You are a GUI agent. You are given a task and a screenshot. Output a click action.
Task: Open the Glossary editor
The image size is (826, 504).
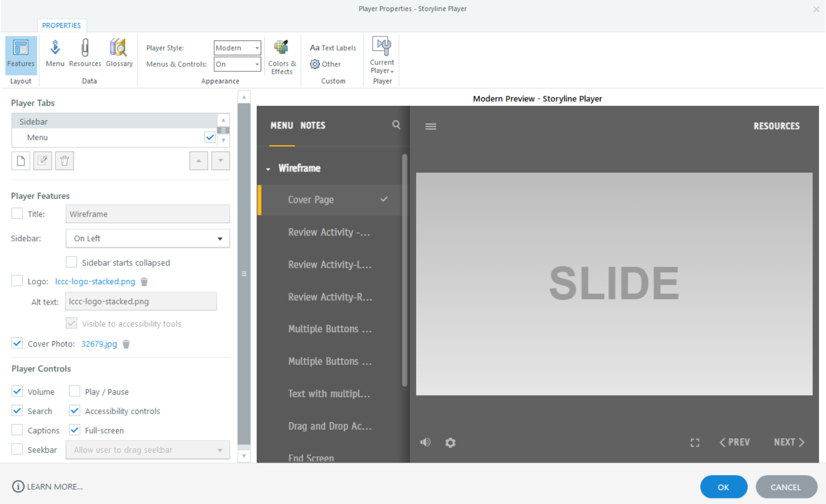click(x=119, y=52)
